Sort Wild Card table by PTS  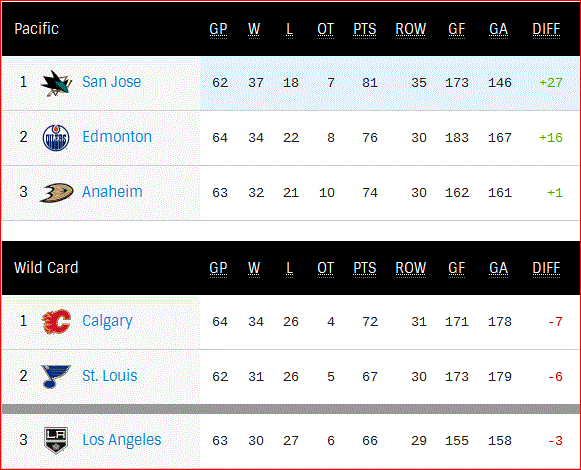tap(365, 268)
